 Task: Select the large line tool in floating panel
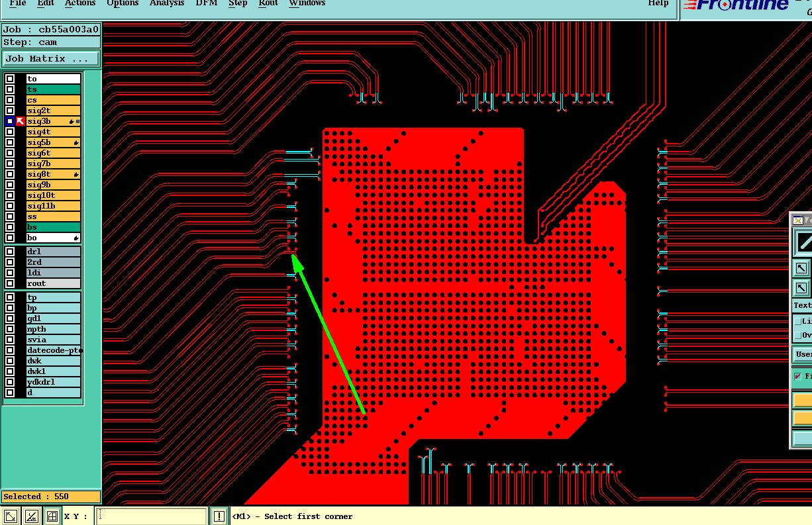[x=803, y=243]
